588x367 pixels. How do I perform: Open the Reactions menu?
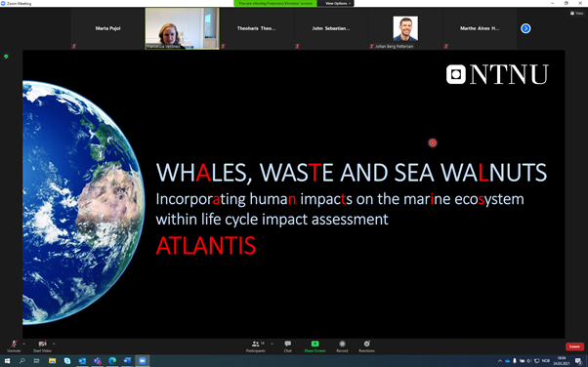pos(366,346)
